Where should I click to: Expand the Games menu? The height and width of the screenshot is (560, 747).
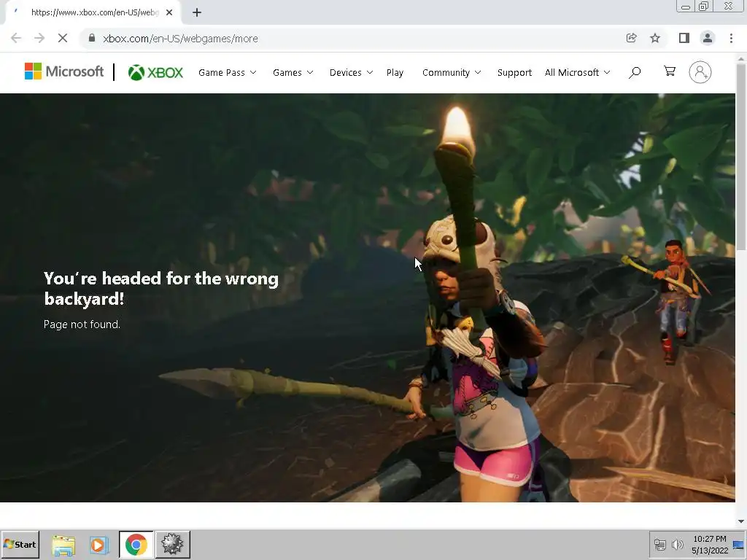coord(293,72)
